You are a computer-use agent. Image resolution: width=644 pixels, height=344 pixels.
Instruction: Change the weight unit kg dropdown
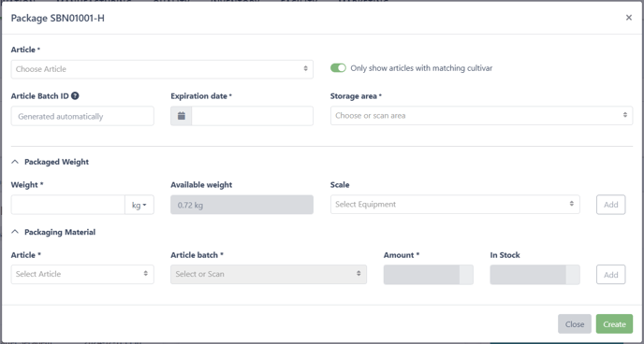[139, 205]
